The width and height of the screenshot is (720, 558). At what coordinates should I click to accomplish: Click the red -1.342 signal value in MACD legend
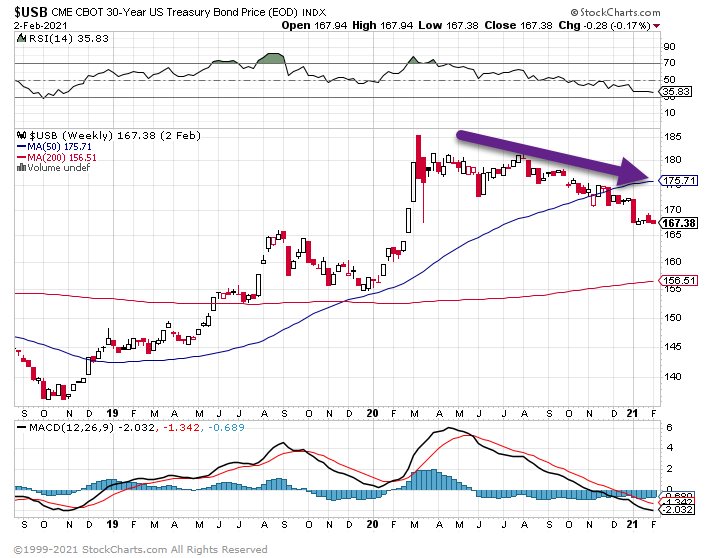(x=181, y=428)
